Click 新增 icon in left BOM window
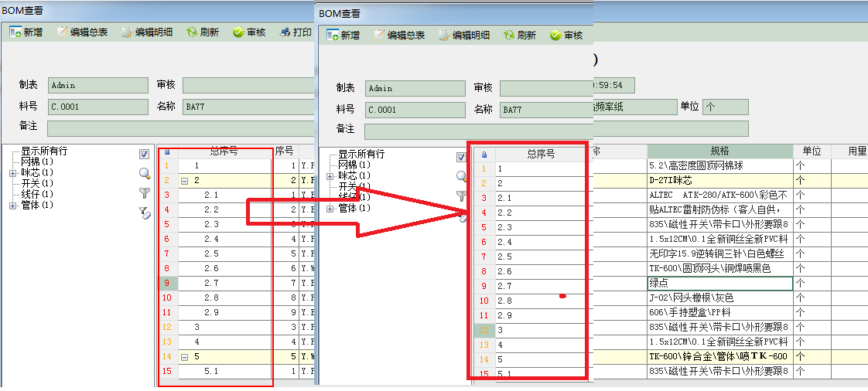 [x=15, y=32]
